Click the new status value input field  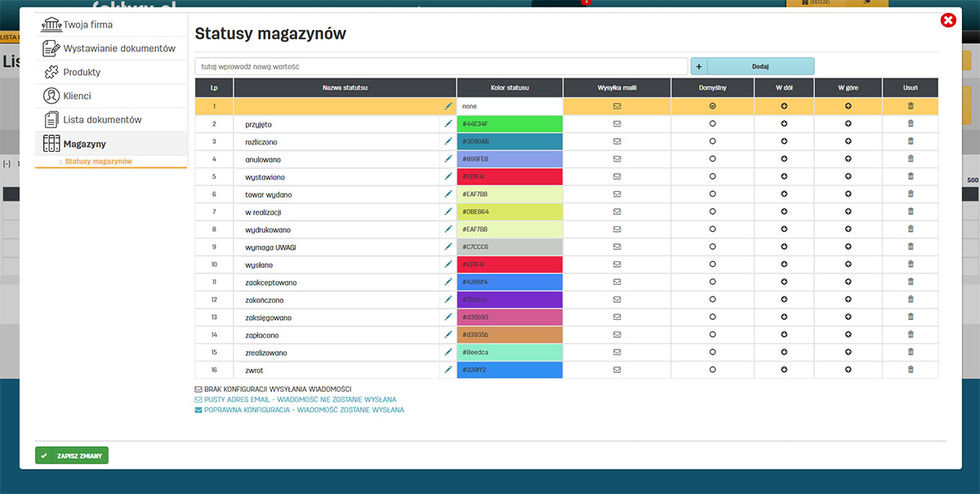(x=441, y=65)
